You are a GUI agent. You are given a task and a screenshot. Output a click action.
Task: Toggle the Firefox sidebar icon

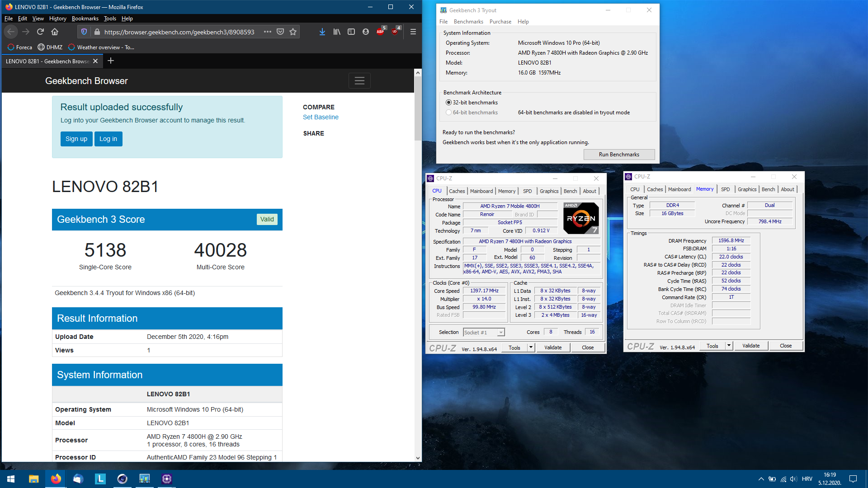click(351, 32)
